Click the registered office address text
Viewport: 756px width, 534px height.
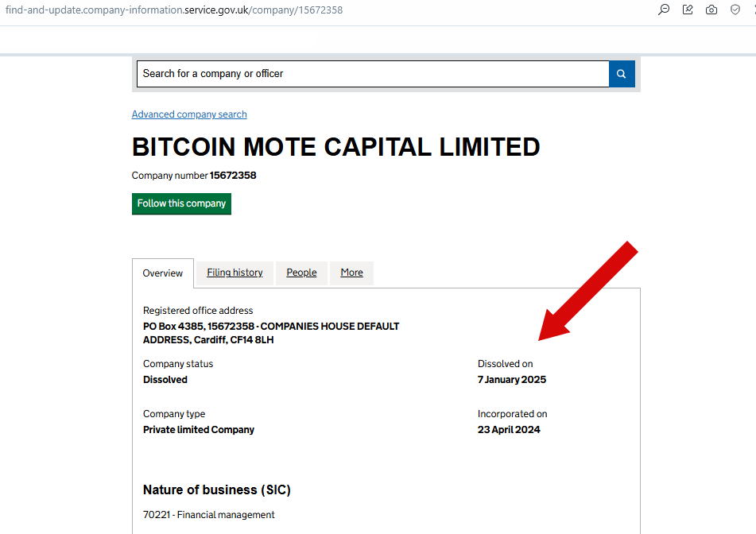pyautogui.click(x=271, y=333)
